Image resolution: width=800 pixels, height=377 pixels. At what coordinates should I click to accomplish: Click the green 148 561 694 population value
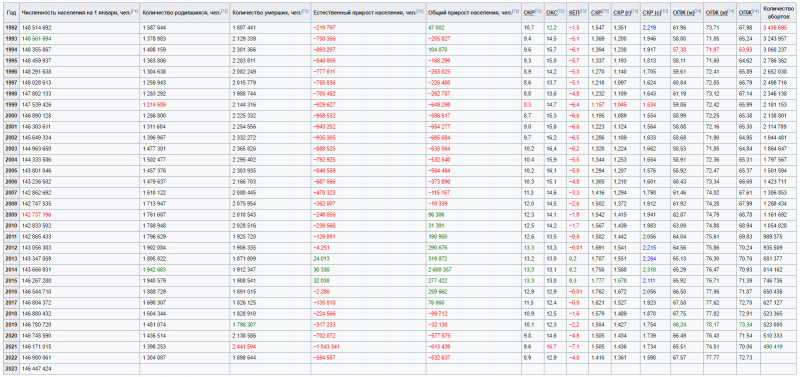coord(36,39)
